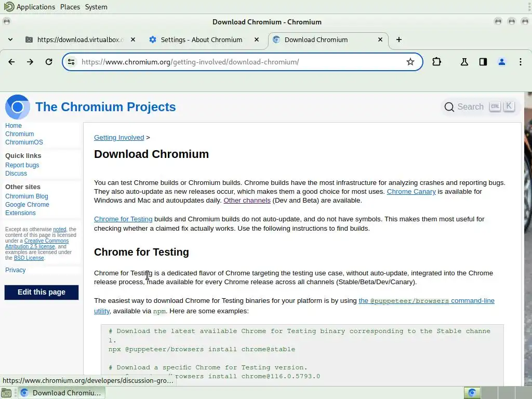Screen dimensions: 532x399
Task: Click the desktop menu logo icon
Action: click(9, 7)
